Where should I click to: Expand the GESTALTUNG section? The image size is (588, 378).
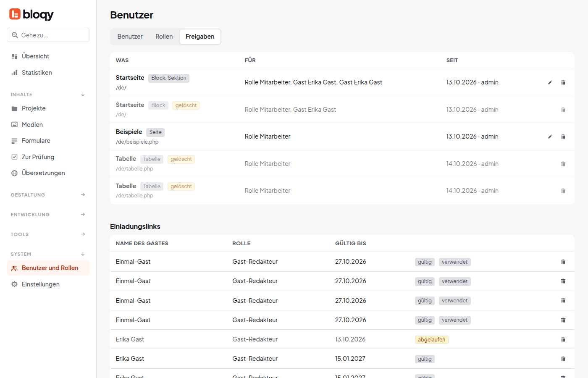pyautogui.click(x=48, y=195)
